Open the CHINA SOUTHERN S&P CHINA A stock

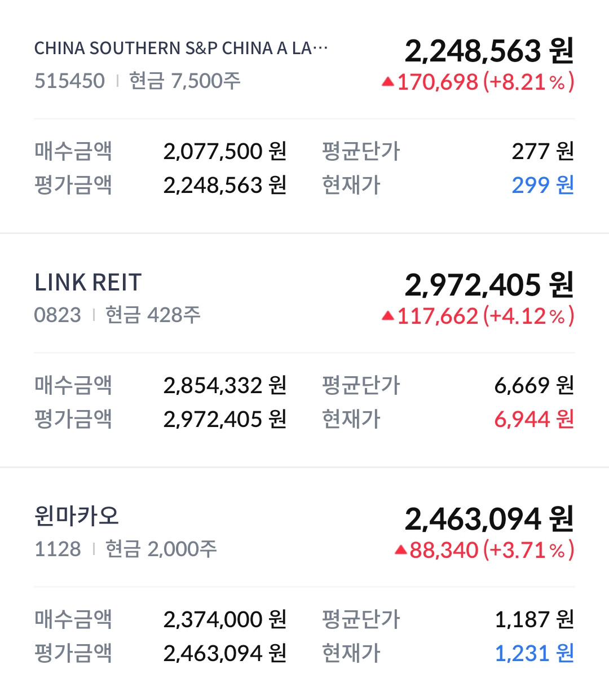point(180,49)
